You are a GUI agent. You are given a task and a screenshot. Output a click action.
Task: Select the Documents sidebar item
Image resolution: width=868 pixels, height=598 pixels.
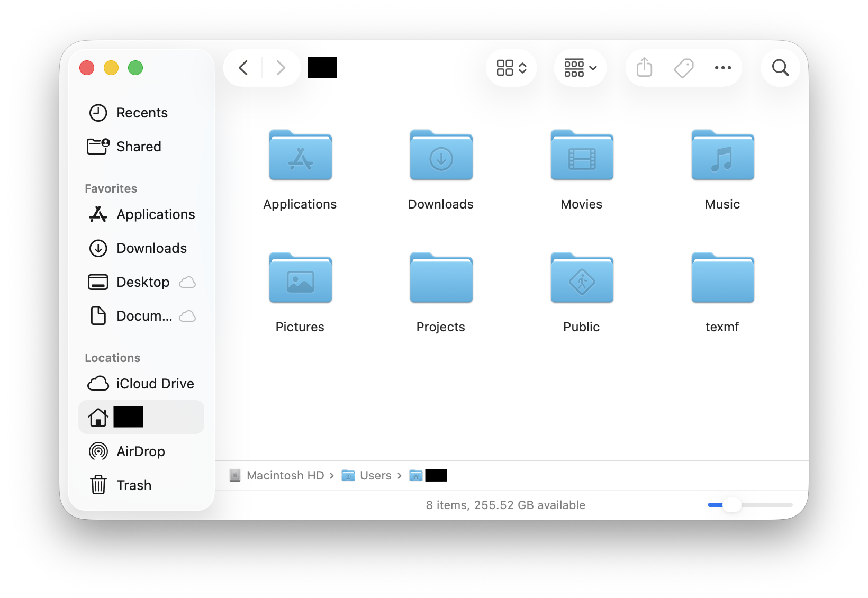click(x=141, y=316)
